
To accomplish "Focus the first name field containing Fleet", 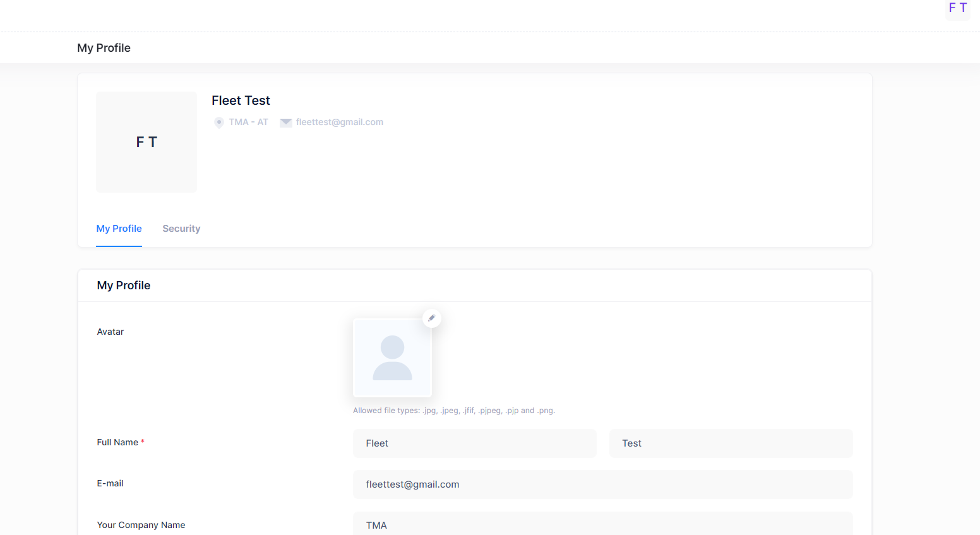I will (474, 443).
